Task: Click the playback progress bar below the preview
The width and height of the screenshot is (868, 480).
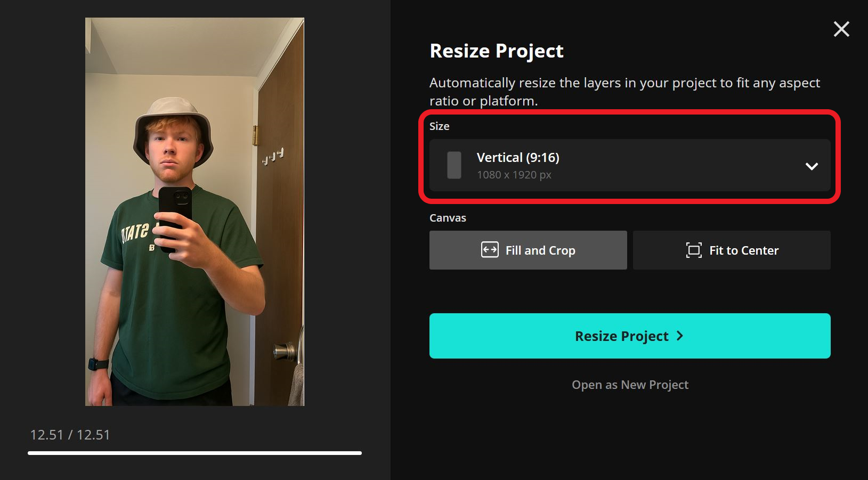Action: (x=194, y=453)
